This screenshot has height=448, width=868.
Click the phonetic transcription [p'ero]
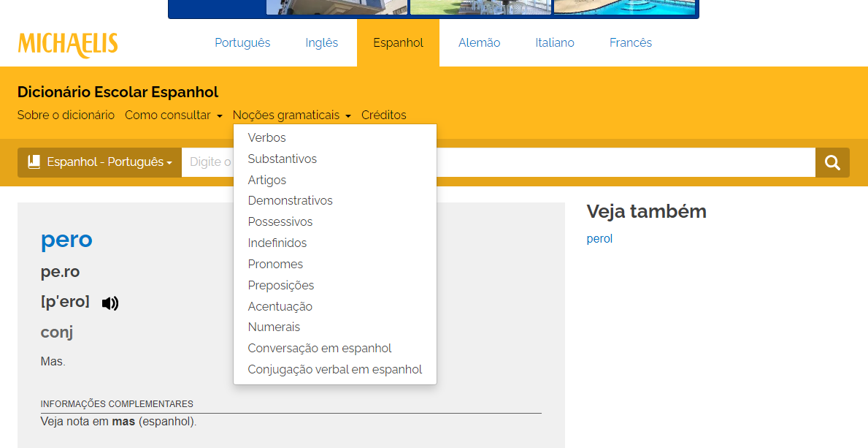coord(65,302)
